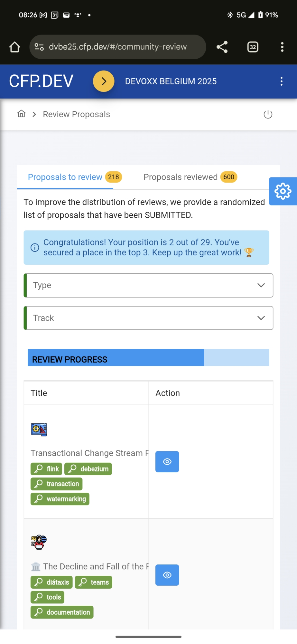The height and width of the screenshot is (644, 297).
Task: Select the Proposals to review tab
Action: click(65, 177)
